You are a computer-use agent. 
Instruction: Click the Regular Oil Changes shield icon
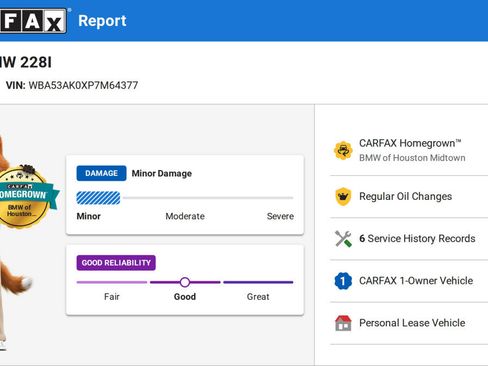click(343, 197)
